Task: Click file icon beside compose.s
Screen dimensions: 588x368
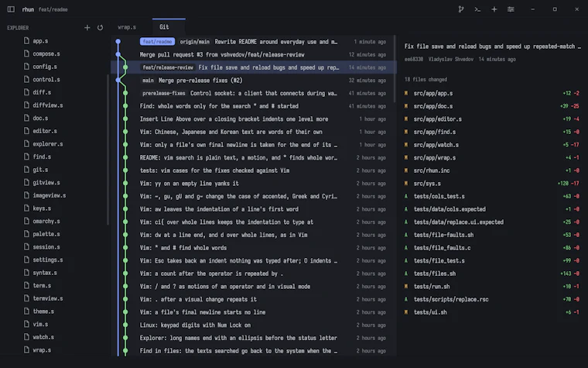Action: (x=26, y=53)
